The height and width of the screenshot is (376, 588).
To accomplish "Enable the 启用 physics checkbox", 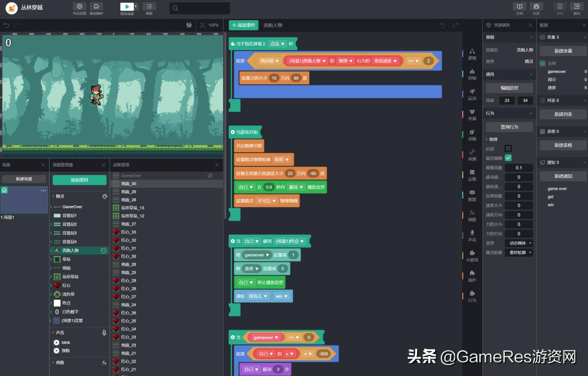I will (x=509, y=148).
